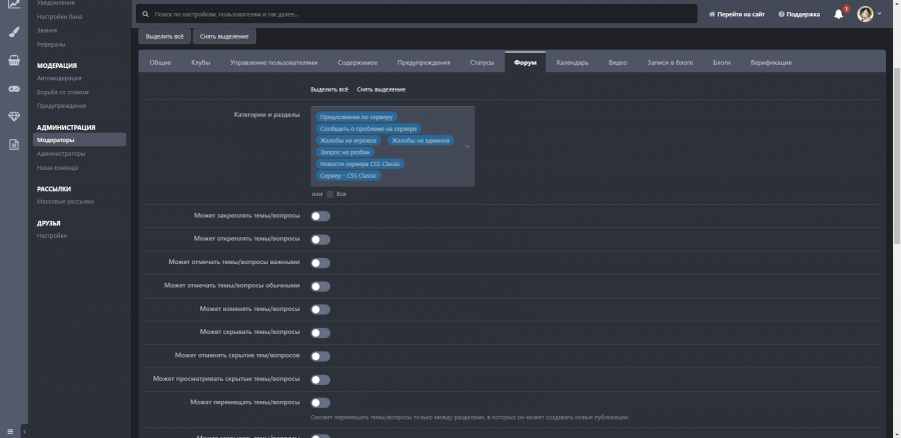Expand the Категории и разделы dropdown arrow
The width and height of the screenshot is (901, 438).
tap(467, 147)
